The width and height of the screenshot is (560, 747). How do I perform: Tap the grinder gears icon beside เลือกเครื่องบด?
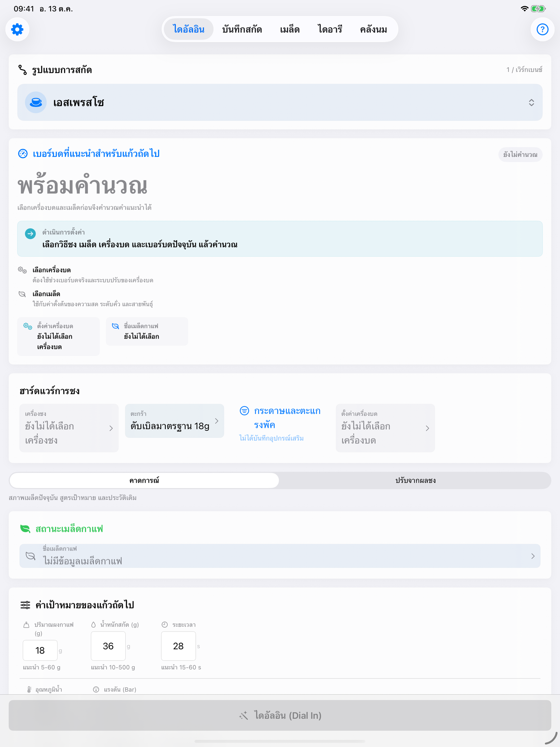coord(22,270)
